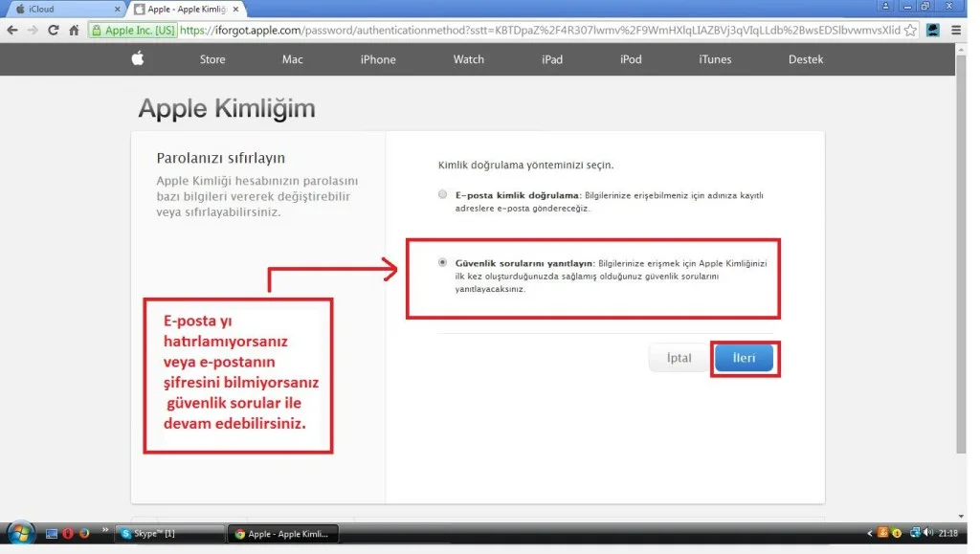Show hidden system tray icons arrow
Screen dimensions: 980x554
(x=869, y=533)
